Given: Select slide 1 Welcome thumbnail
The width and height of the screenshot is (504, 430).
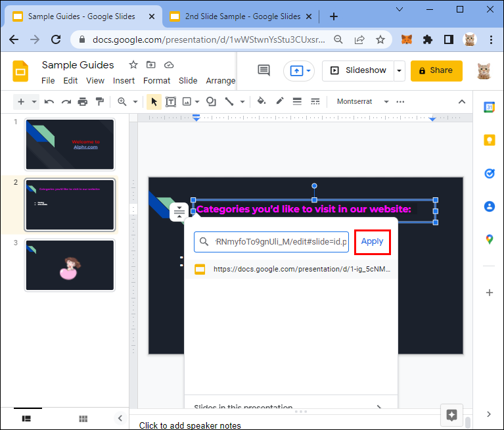Looking at the screenshot, I should 70,145.
